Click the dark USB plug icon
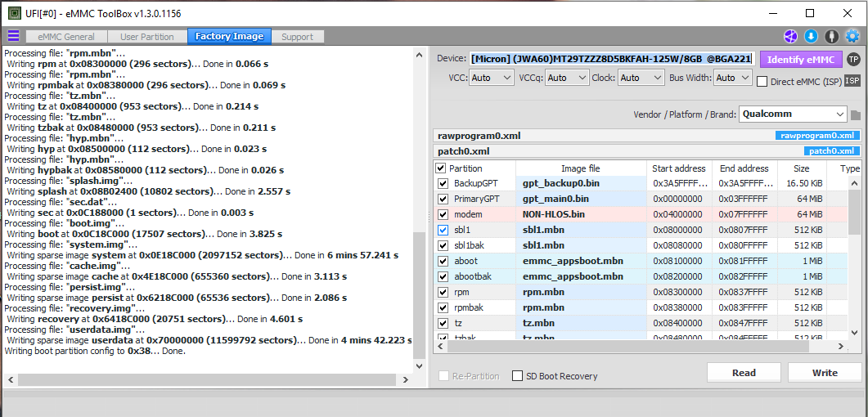Viewport: 868px width, 417px height. tap(831, 36)
